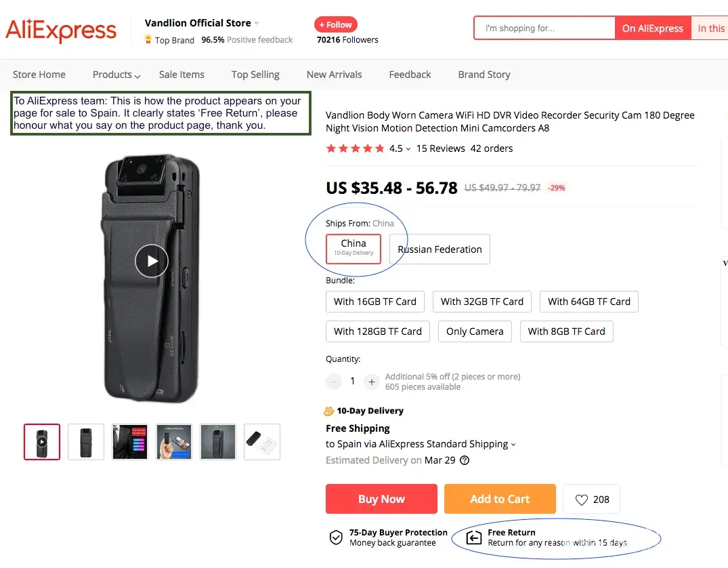Go to the New Arrivals tab
The width and height of the screenshot is (728, 568).
tap(334, 75)
